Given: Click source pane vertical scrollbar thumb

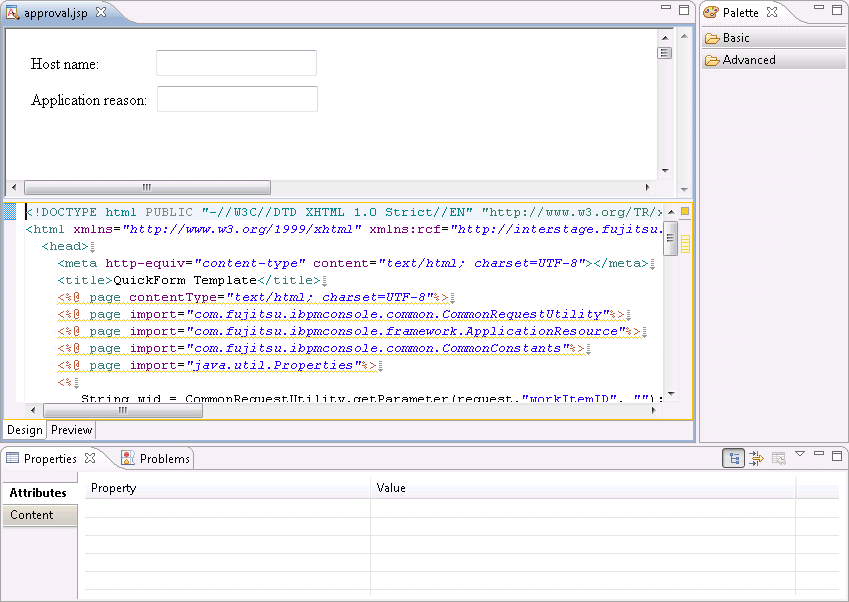Looking at the screenshot, I should (x=670, y=238).
